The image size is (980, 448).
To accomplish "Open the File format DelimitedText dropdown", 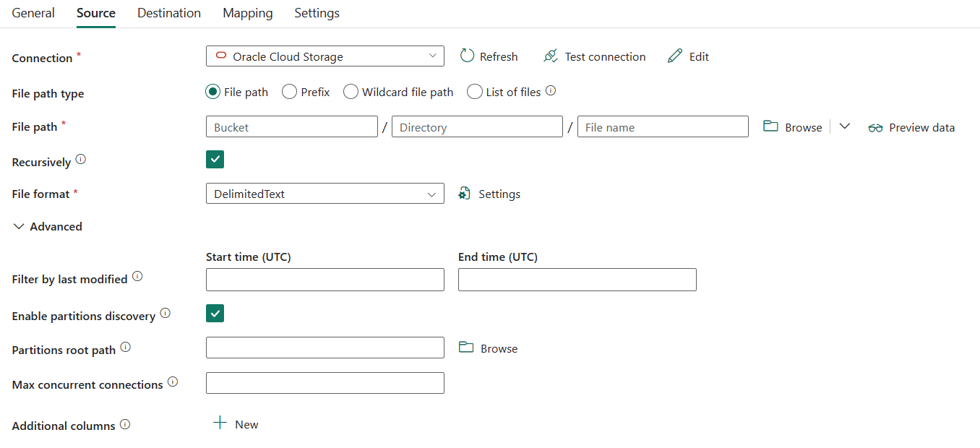I will click(325, 194).
